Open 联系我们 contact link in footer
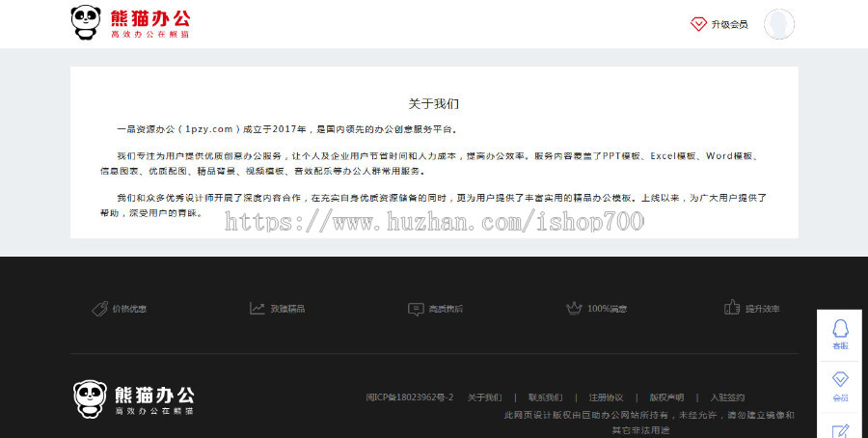Viewport: 868px width, 438px height. [545, 397]
